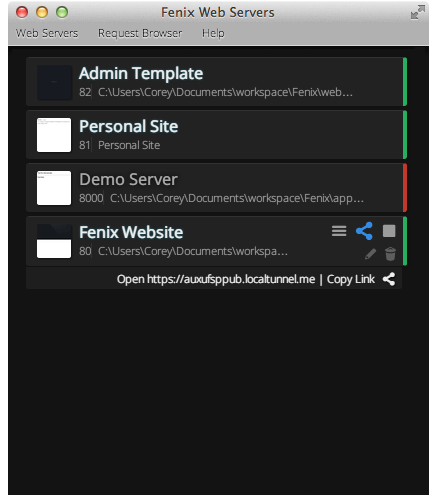Click the green status bar of Admin Template
Screen dimensions: 437x495
[x=405, y=82]
